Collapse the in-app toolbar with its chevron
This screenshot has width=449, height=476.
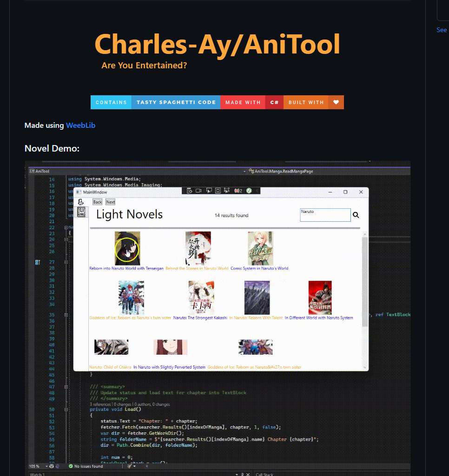(257, 190)
